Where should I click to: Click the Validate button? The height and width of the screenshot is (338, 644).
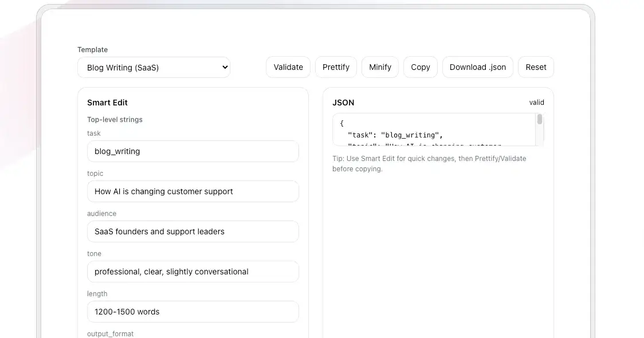pyautogui.click(x=288, y=67)
